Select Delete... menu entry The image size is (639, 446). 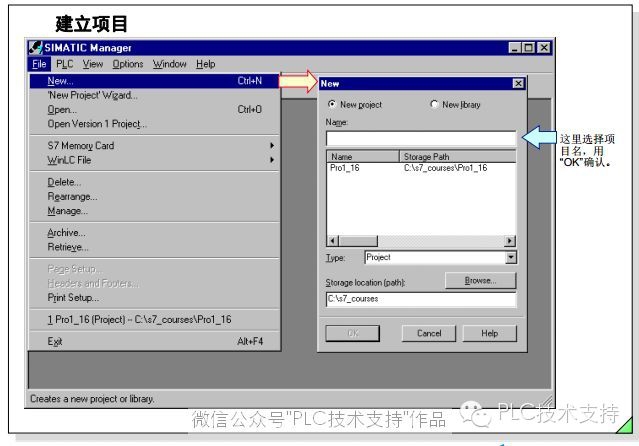pyautogui.click(x=154, y=182)
